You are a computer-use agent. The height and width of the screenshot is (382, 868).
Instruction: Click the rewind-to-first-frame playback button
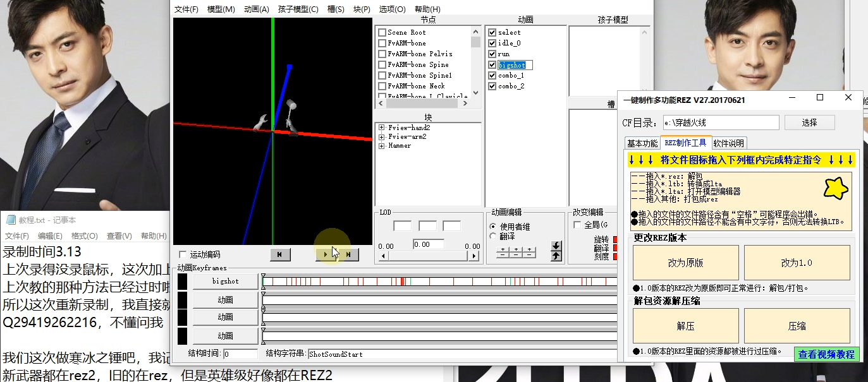[279, 254]
